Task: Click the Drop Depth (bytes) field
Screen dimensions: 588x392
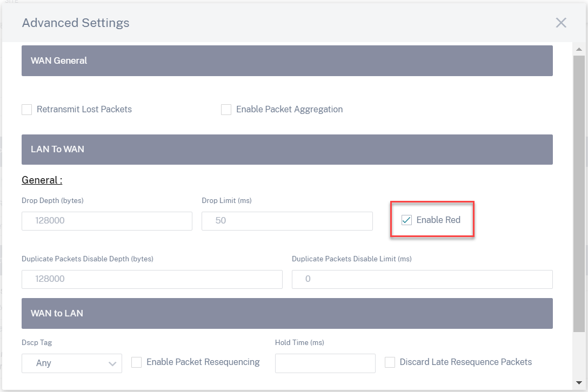Action: (x=107, y=221)
